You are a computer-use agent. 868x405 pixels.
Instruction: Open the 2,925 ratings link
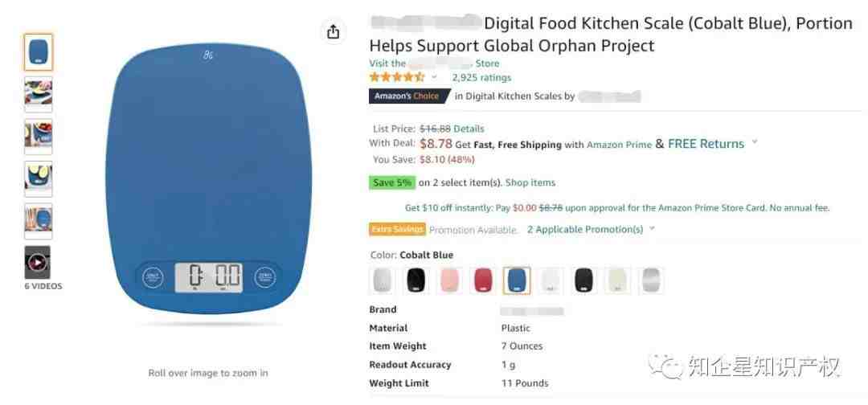[481, 77]
